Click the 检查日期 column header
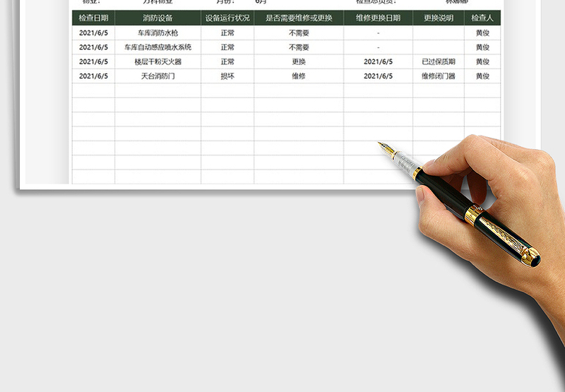Viewport: 565px width, 392px height. click(x=93, y=18)
